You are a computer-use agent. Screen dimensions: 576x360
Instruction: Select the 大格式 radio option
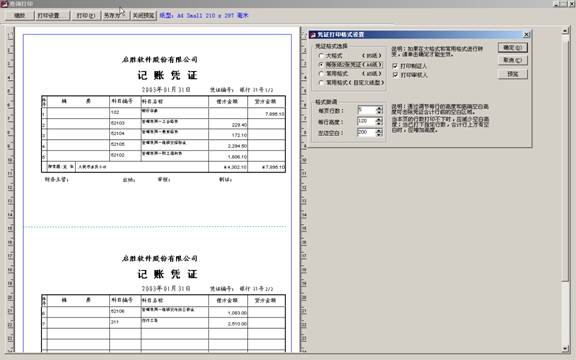(321, 55)
